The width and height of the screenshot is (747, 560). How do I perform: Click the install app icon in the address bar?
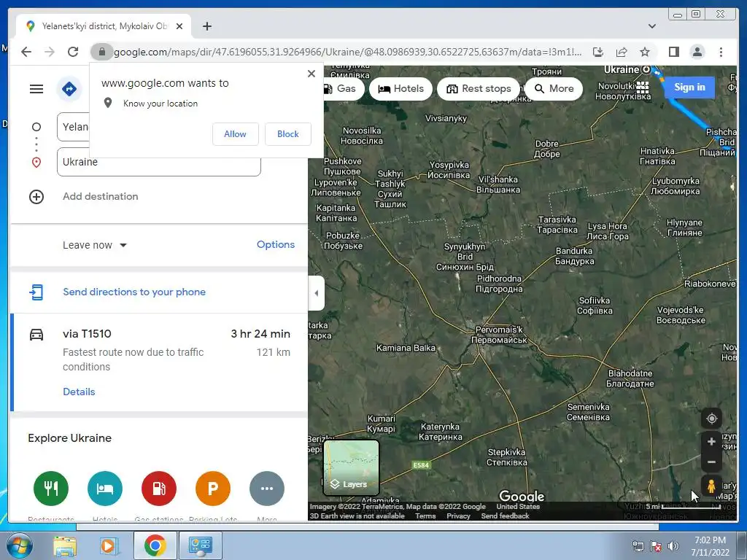pyautogui.click(x=598, y=52)
